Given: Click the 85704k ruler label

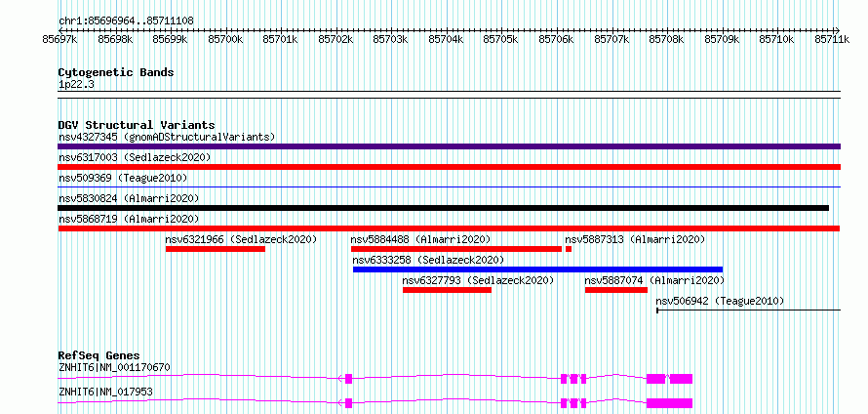Looking at the screenshot, I should click(x=446, y=39).
